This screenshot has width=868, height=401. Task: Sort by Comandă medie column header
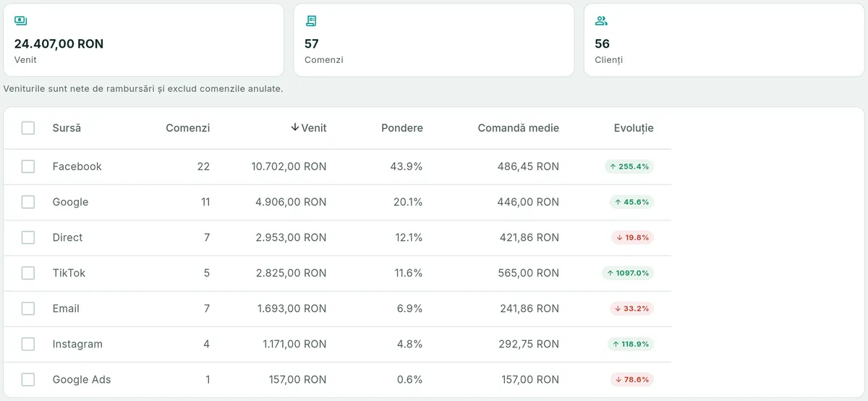pos(519,128)
